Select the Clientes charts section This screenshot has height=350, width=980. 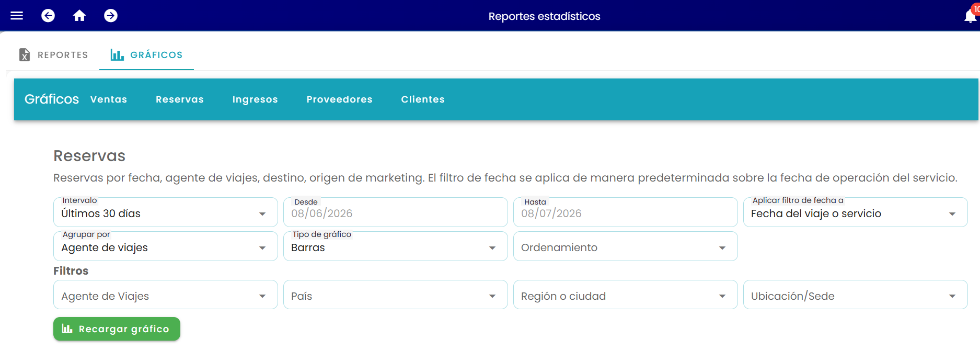tap(423, 99)
